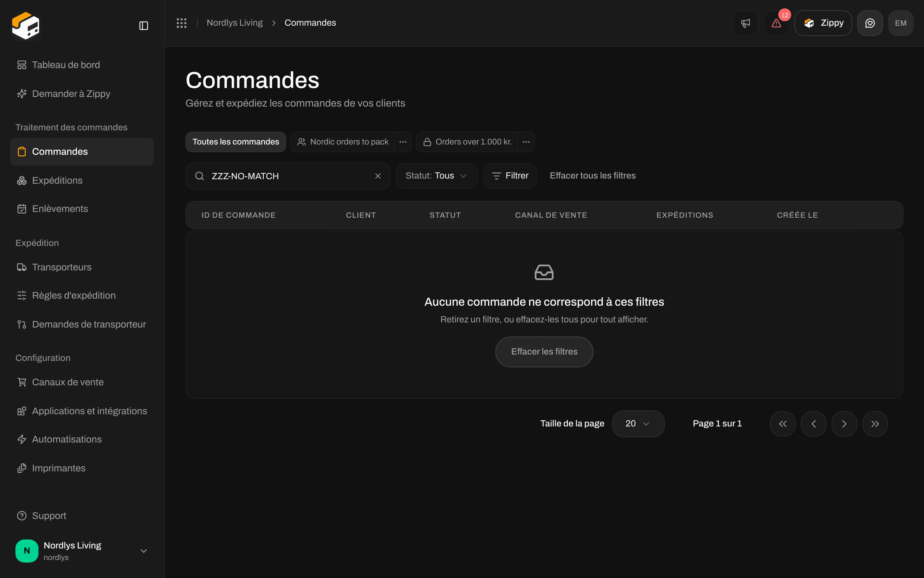Open the Statut: Tous dropdown
Screen dimensions: 924x578
tap(437, 176)
